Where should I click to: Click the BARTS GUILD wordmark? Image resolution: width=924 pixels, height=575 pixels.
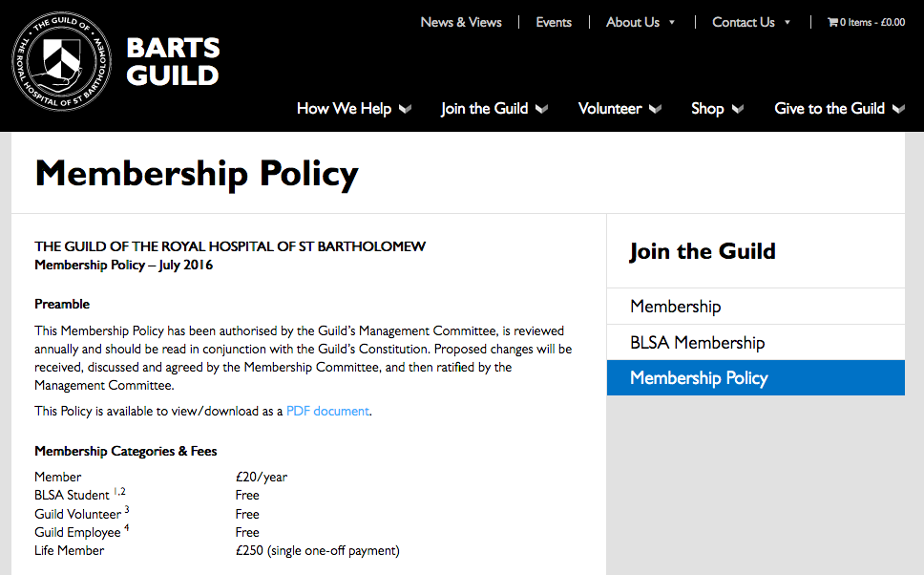coord(173,61)
